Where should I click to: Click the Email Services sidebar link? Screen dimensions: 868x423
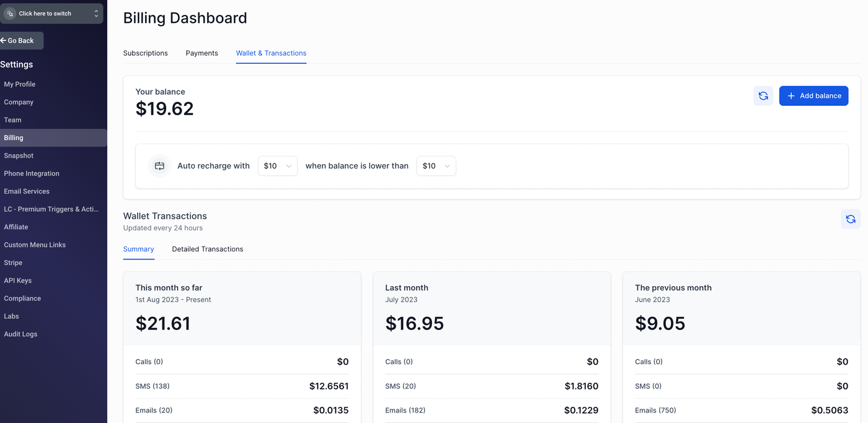click(27, 191)
